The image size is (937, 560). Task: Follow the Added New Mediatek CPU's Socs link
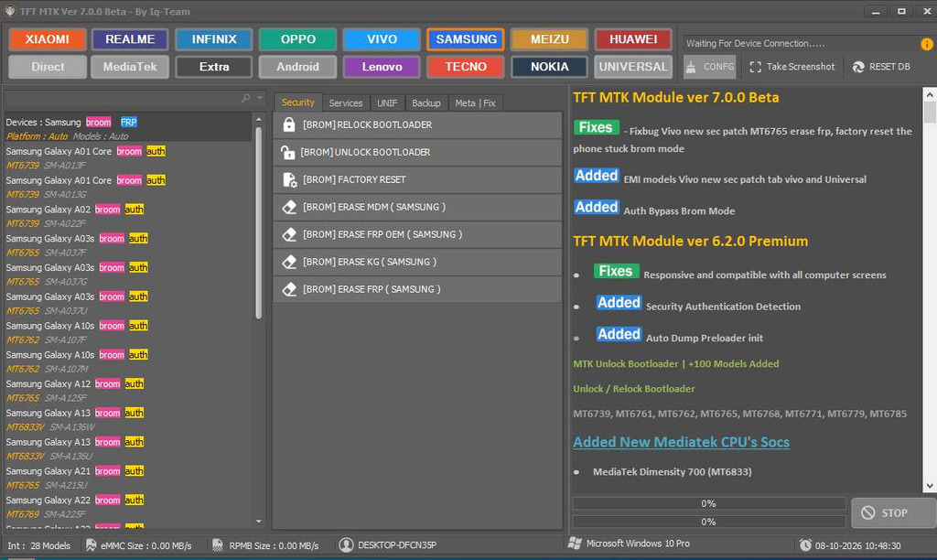681,442
